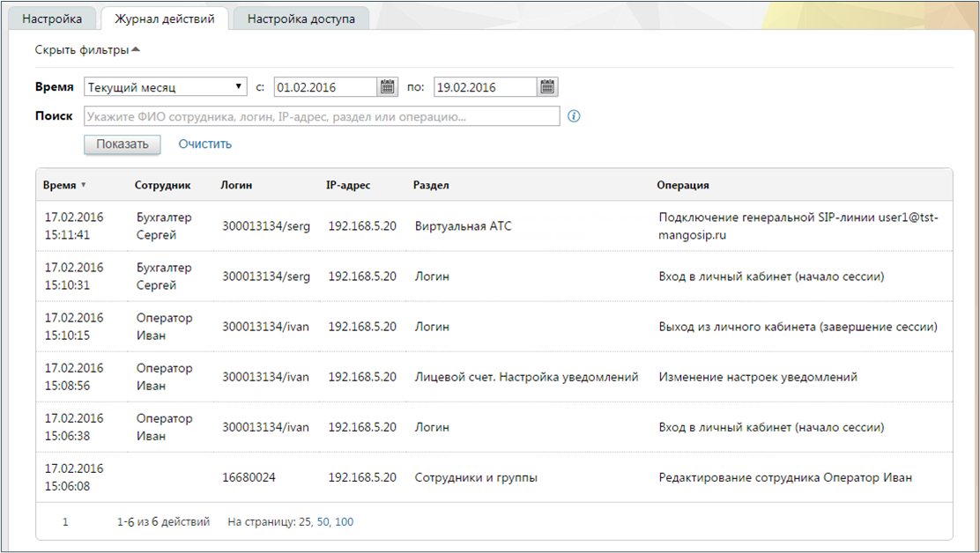Click login 300013134/serg in the 15:10:31 row
Image resolution: width=980 pixels, height=553 pixels.
coord(266,276)
